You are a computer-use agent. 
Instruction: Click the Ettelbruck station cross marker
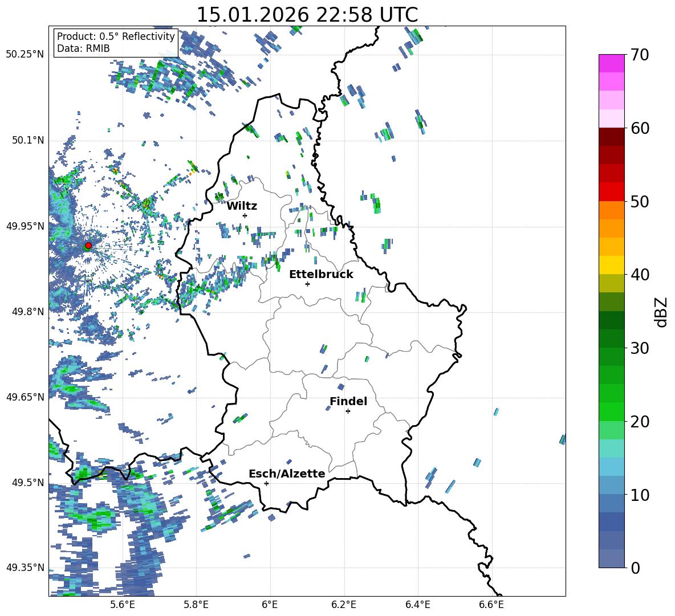[307, 284]
